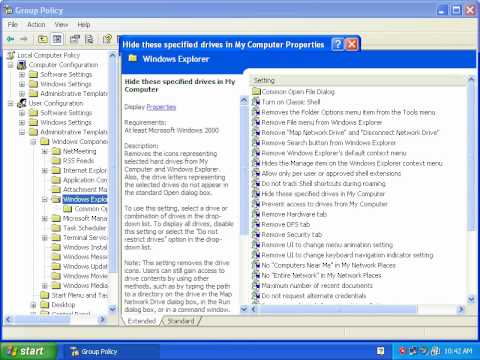Expand the NetMeeting node
This screenshot has width=480, height=360.
pos(45,152)
